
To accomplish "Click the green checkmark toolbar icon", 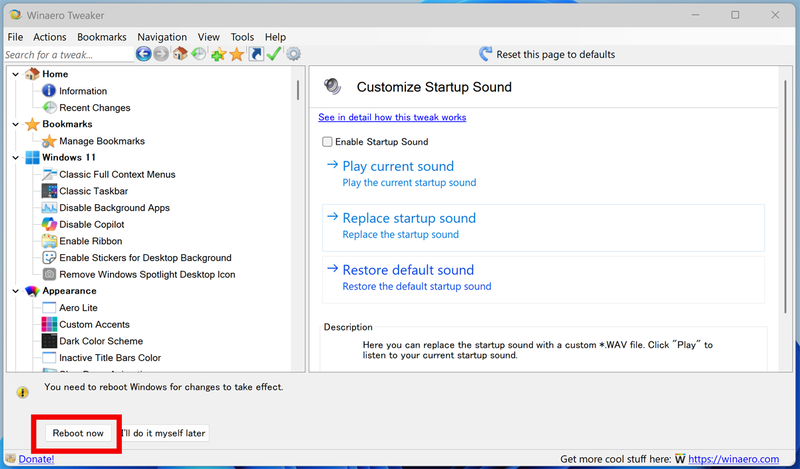I will click(x=274, y=54).
